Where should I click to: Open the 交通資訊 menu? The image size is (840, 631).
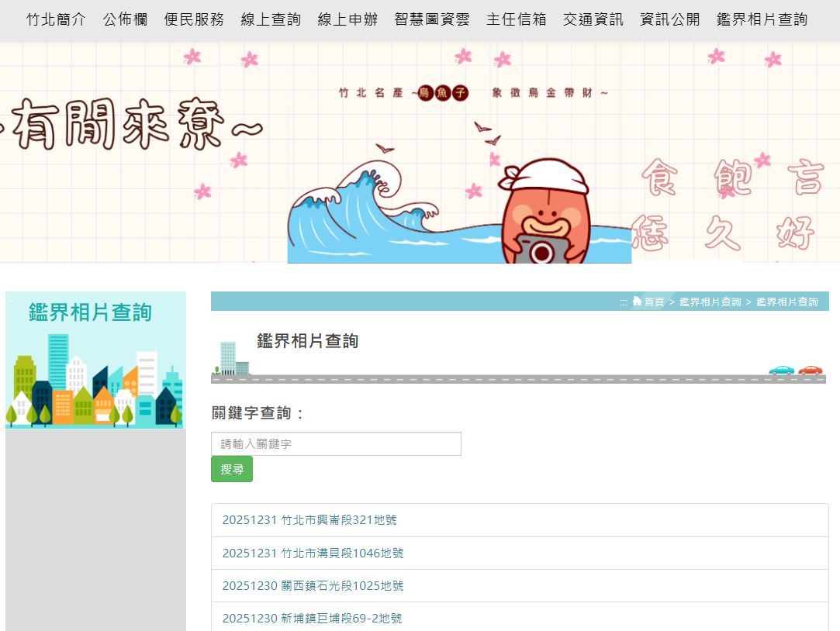pos(593,20)
